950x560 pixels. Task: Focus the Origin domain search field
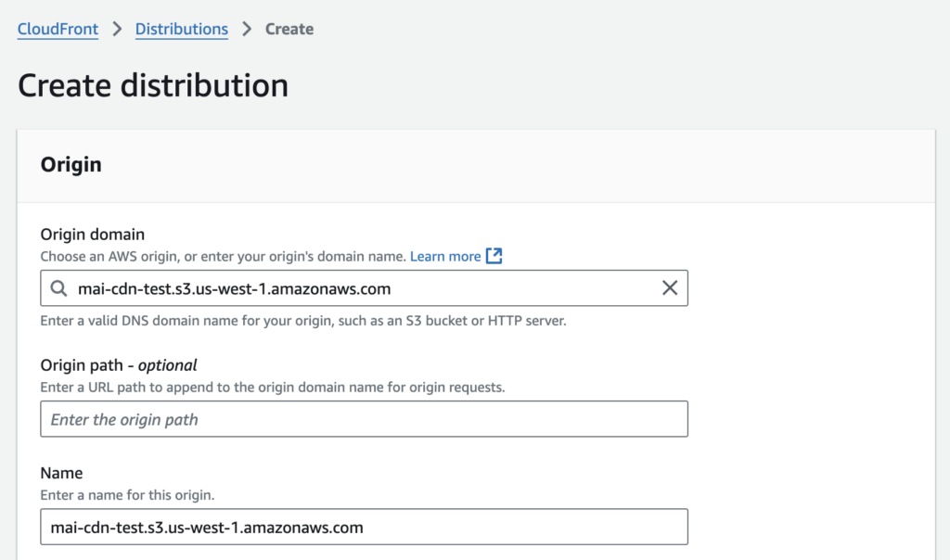point(362,288)
